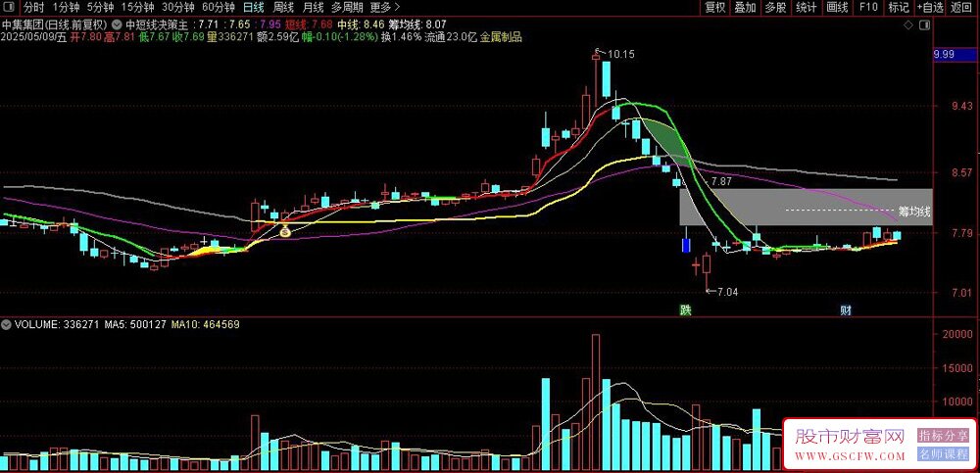Click the 10.15 high price label
This screenshot has height=473, width=980.
click(620, 55)
